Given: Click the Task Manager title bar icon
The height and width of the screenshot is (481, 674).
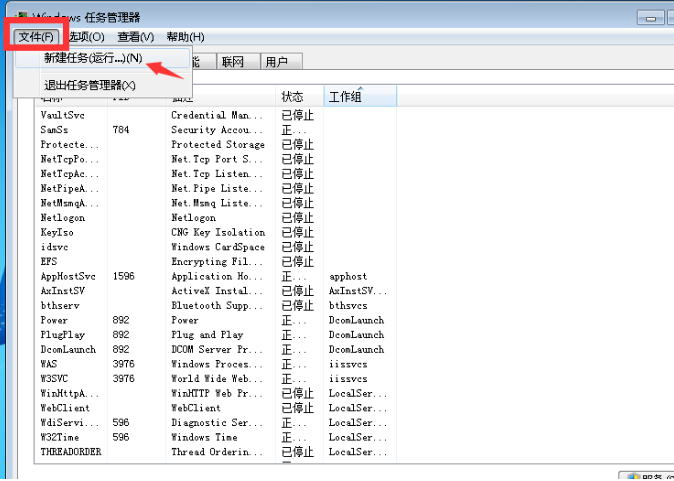Looking at the screenshot, I should click(21, 16).
